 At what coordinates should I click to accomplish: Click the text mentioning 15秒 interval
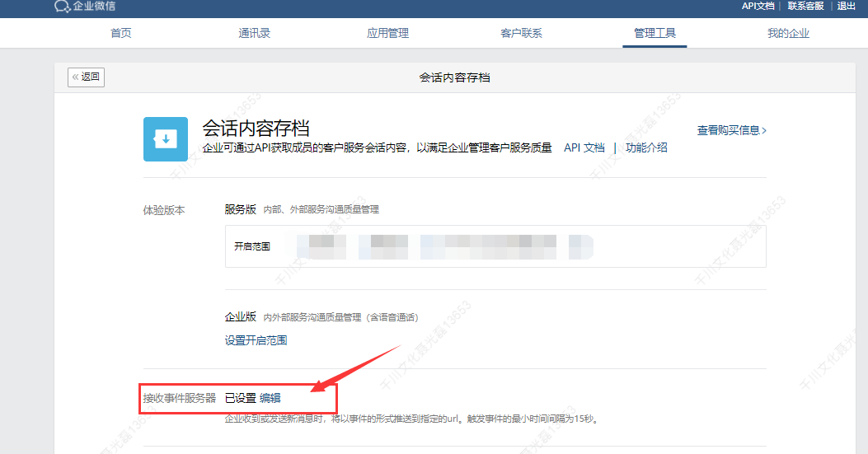tap(412, 419)
